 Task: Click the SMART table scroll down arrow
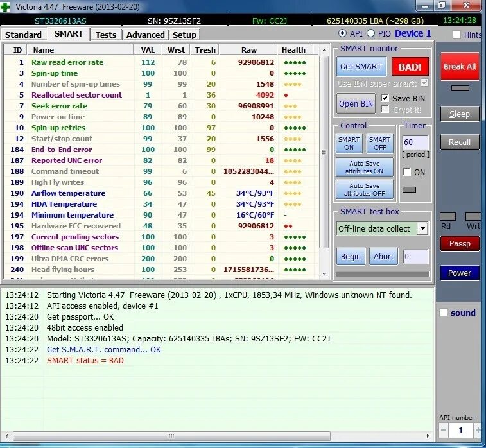tap(324, 274)
